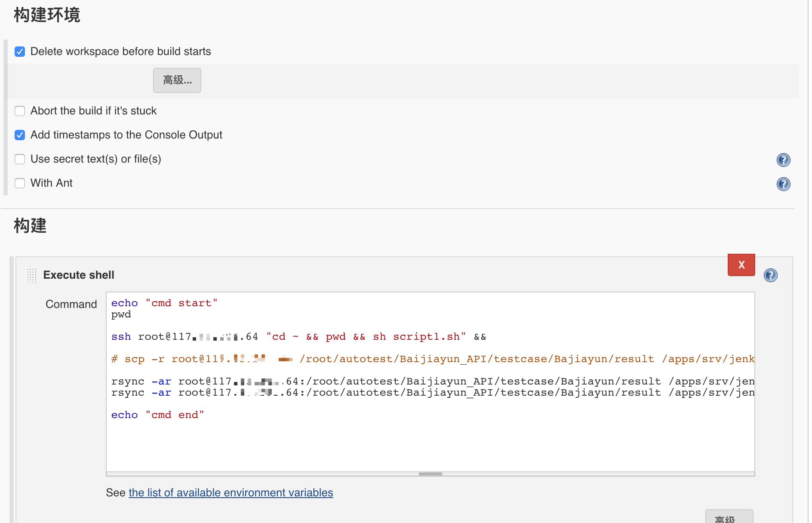812x523 pixels.
Task: Check Use secret text(s) or file(s)
Action: click(x=20, y=160)
